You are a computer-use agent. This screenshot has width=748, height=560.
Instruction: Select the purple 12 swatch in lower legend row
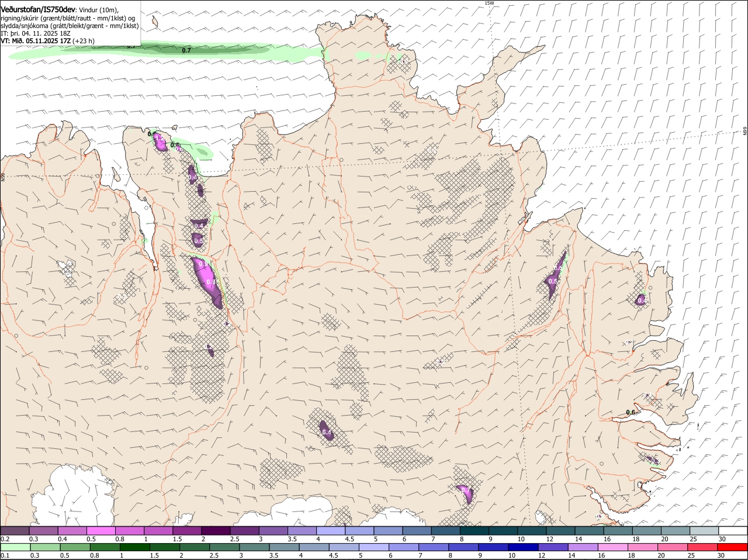coord(553,547)
